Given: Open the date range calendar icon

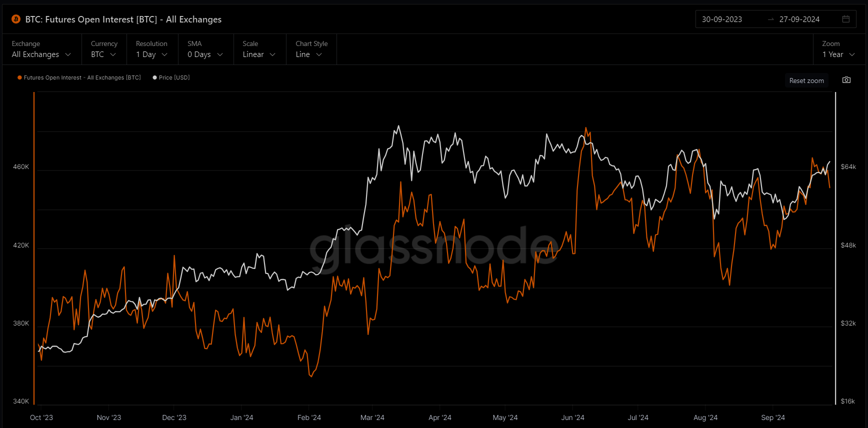Looking at the screenshot, I should [846, 19].
